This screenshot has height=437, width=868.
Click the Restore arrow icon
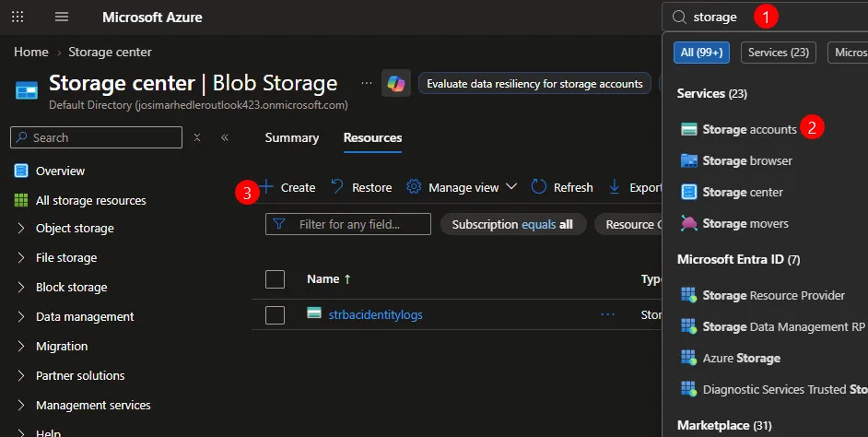(337, 186)
